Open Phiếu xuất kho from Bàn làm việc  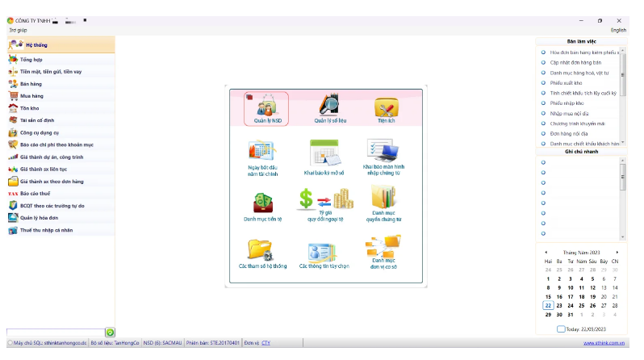(566, 83)
